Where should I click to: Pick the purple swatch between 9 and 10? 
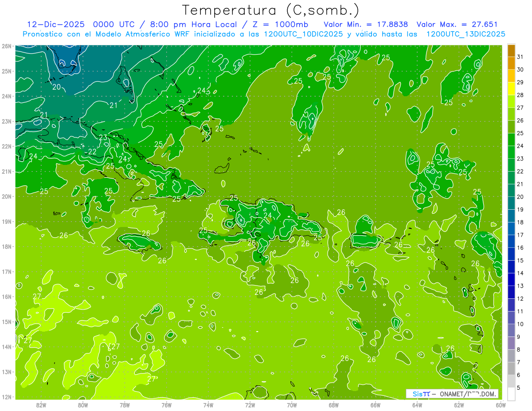(511, 330)
